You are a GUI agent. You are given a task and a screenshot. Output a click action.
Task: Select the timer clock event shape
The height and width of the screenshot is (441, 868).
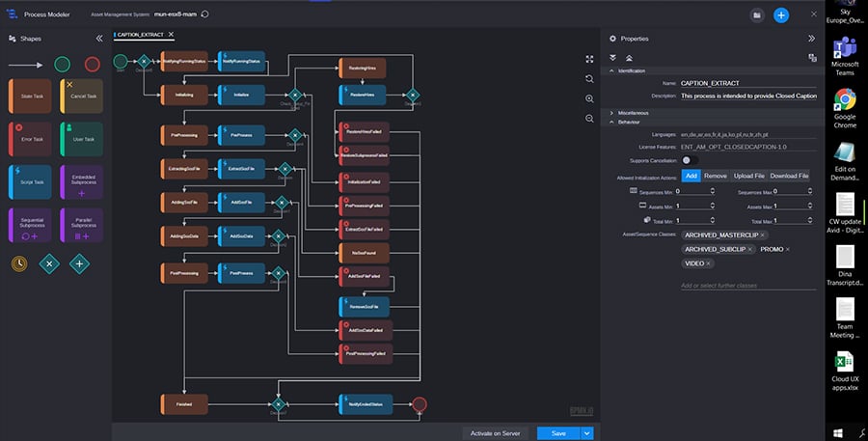19,263
